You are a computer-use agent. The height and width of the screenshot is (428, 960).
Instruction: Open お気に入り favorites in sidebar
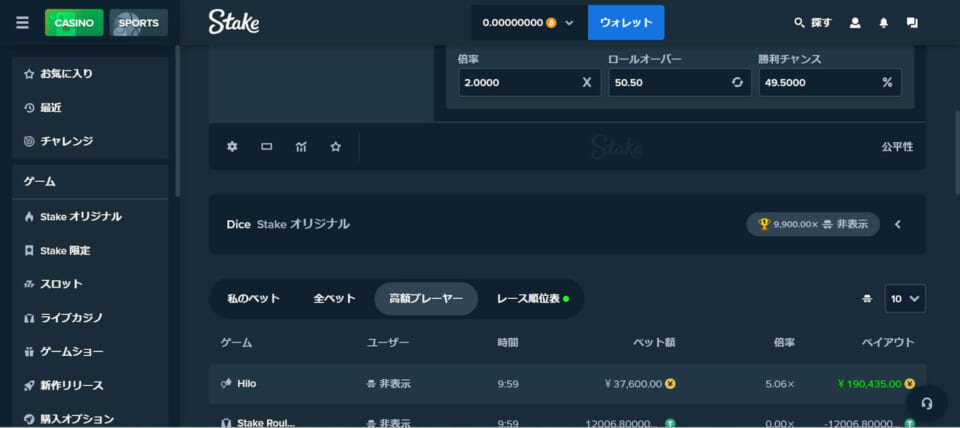(x=90, y=74)
